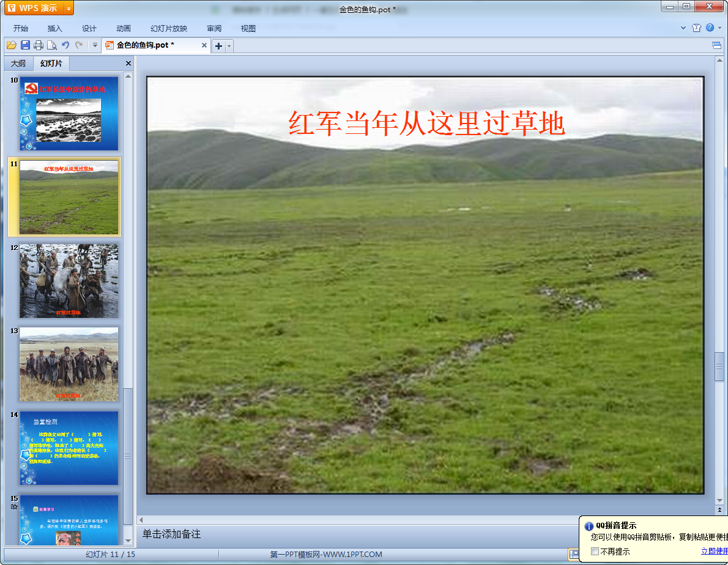Screen dimensions: 728x565
Task: Click the 幻灯片 11 / 15 status text
Action: pos(110,555)
